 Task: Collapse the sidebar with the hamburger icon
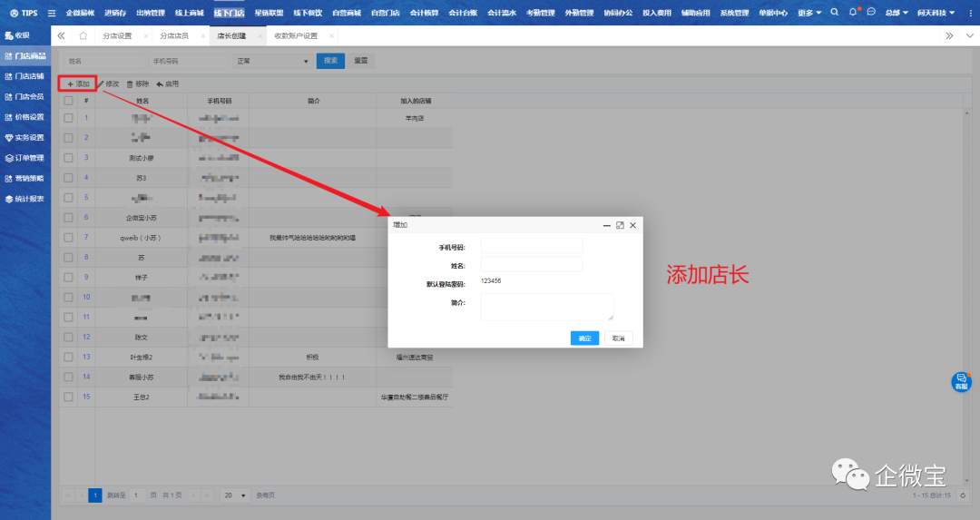point(52,13)
